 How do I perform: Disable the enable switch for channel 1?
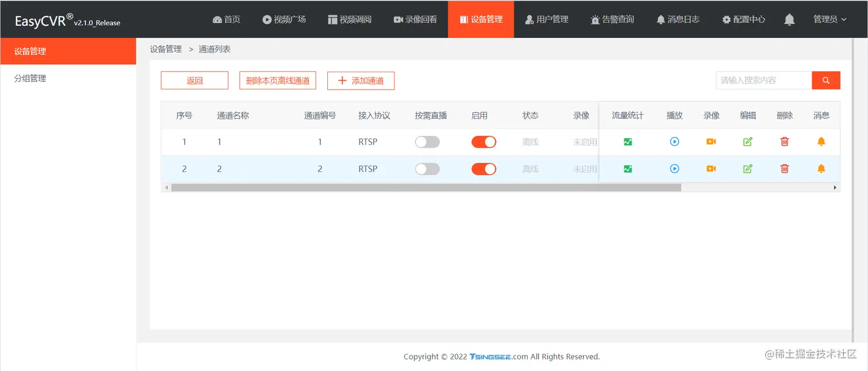[x=484, y=142]
